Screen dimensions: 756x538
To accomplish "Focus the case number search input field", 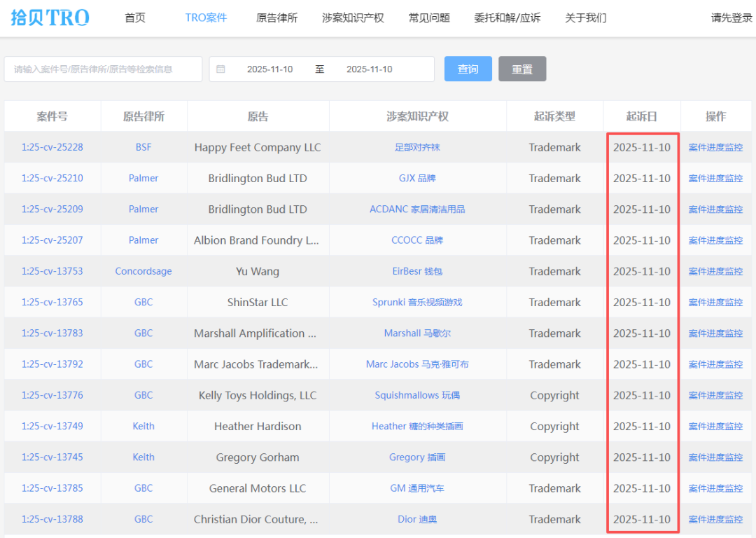I will coord(103,69).
